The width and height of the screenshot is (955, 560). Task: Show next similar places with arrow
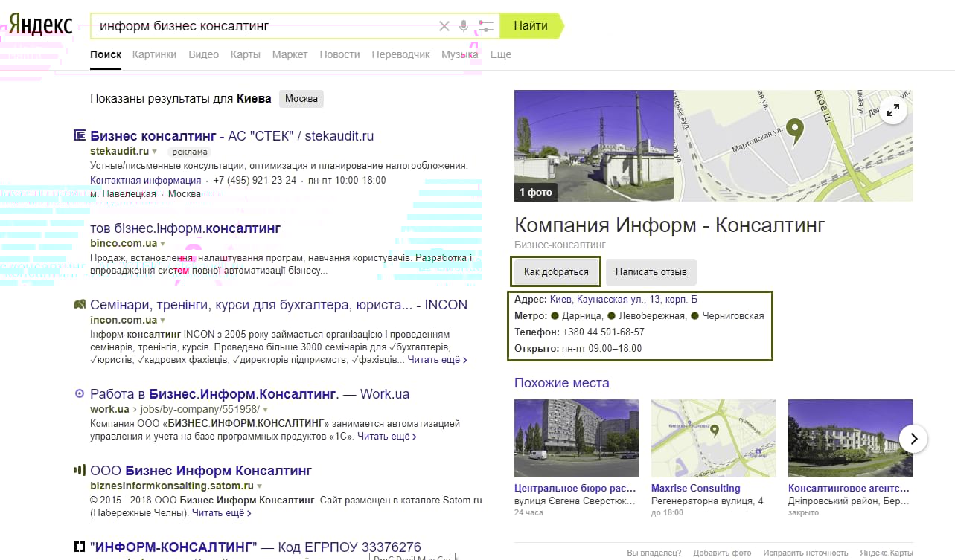(913, 438)
